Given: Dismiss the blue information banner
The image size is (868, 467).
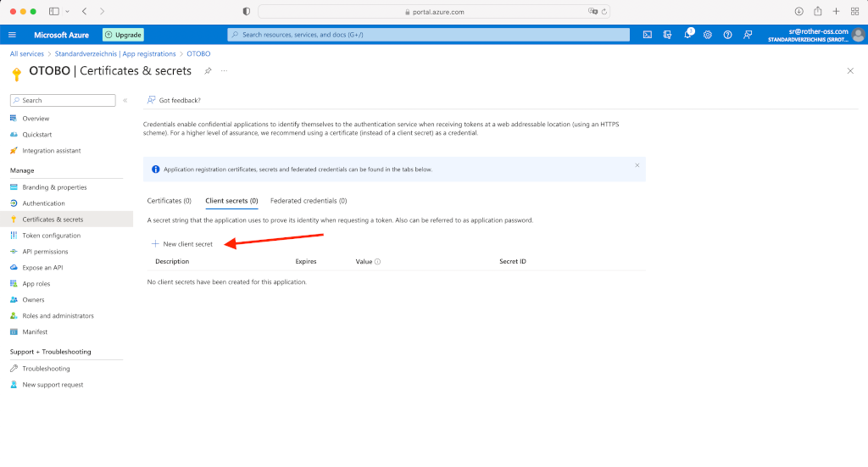Looking at the screenshot, I should (x=637, y=165).
